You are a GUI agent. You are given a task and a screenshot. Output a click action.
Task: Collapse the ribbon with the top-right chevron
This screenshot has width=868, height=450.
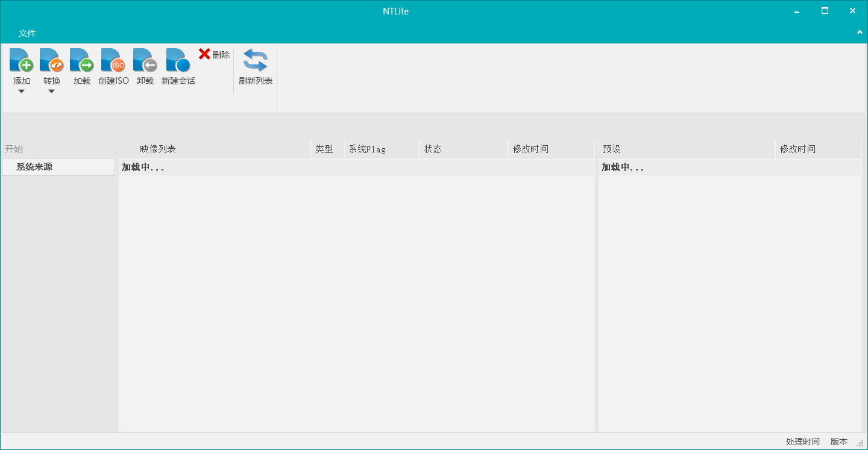pyautogui.click(x=860, y=33)
